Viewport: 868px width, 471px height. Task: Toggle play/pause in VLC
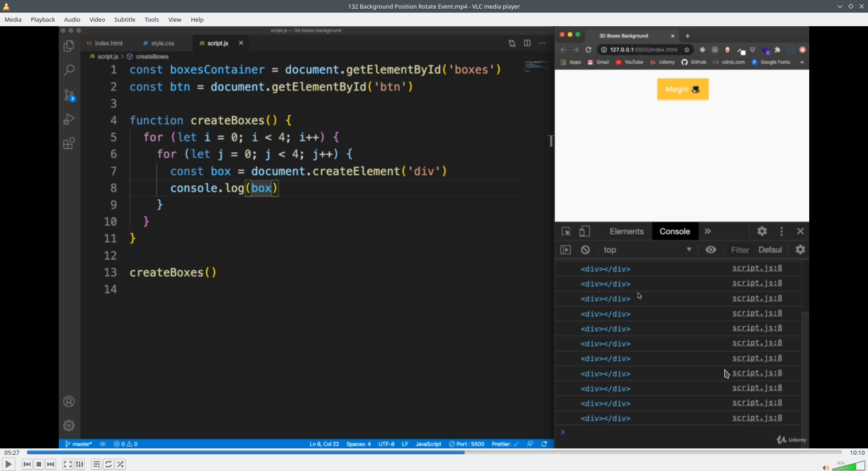point(8,464)
